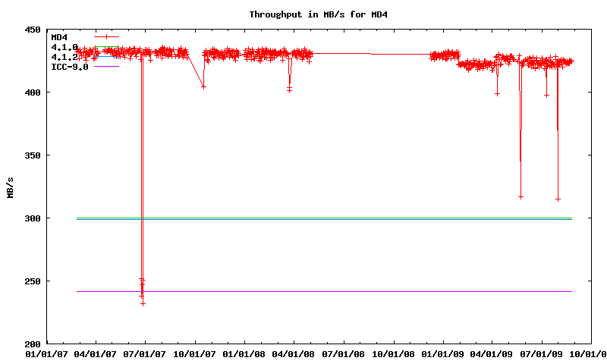Select the 04/01/09 x-axis date label
Viewport: 607px width, 364px height.
coord(492,353)
